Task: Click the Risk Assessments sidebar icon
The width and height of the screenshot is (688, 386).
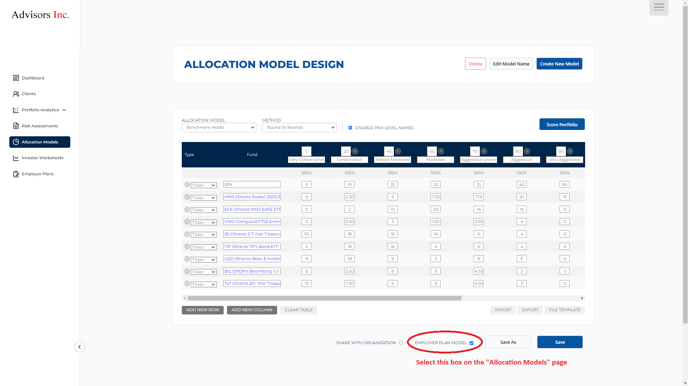Action: pos(16,126)
